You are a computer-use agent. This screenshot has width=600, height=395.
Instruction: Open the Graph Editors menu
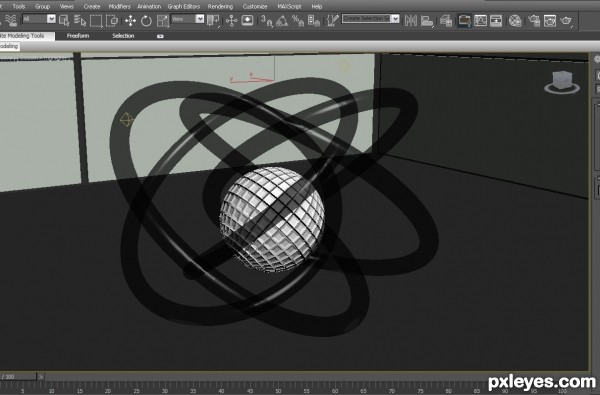(184, 7)
